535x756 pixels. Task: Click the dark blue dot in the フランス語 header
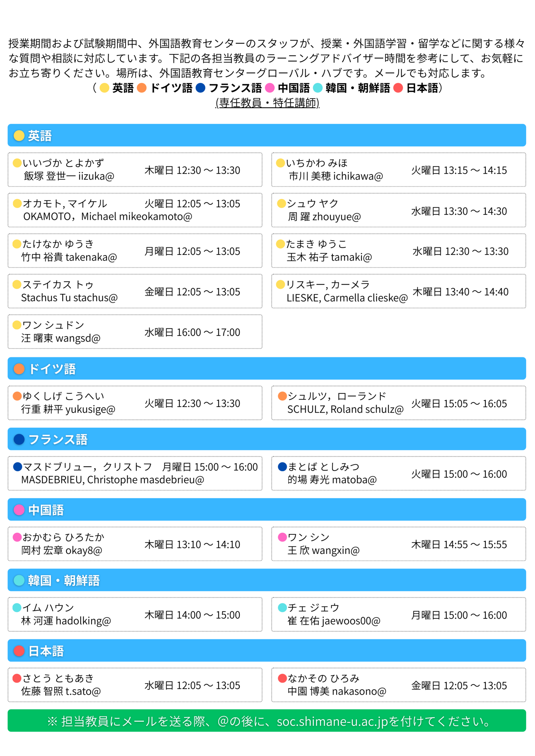click(19, 439)
